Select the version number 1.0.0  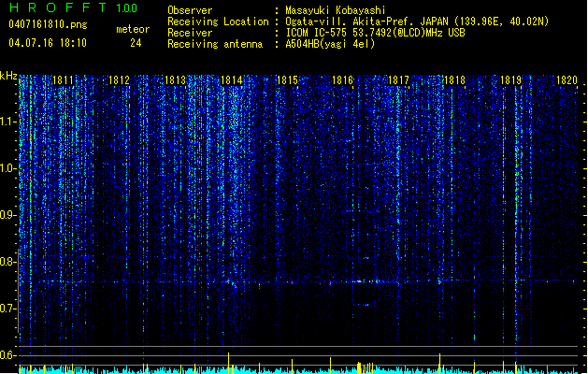coord(127,8)
